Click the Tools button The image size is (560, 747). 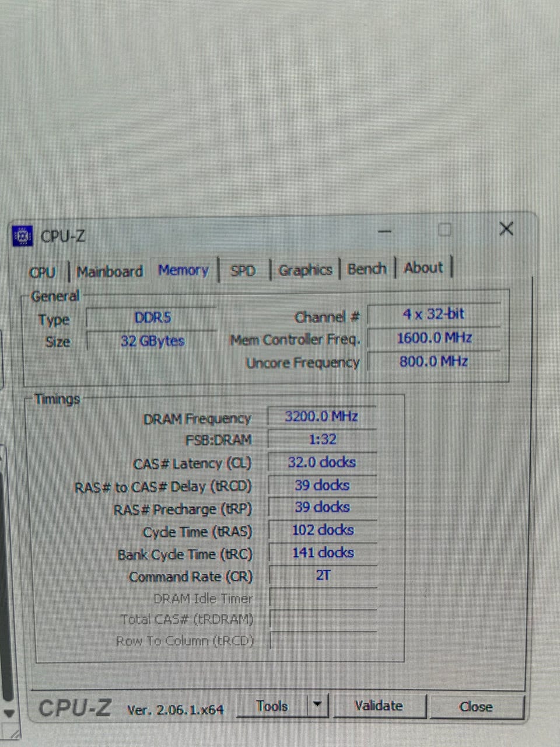point(272,706)
